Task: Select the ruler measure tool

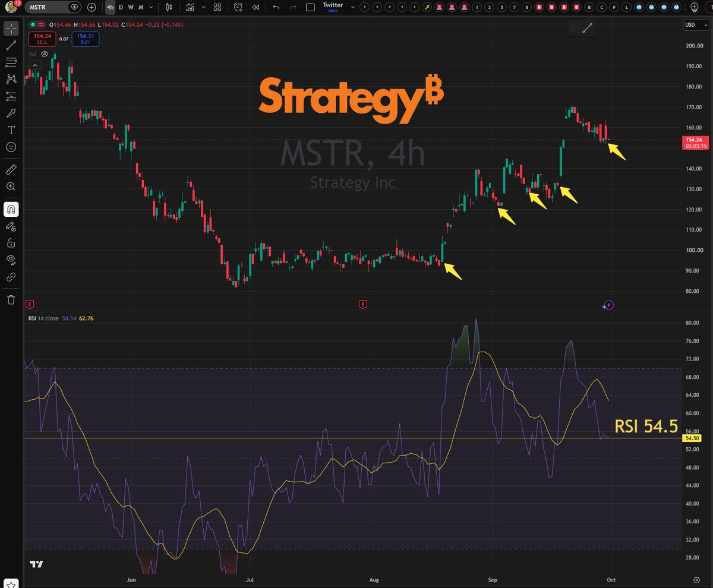Action: (11, 169)
